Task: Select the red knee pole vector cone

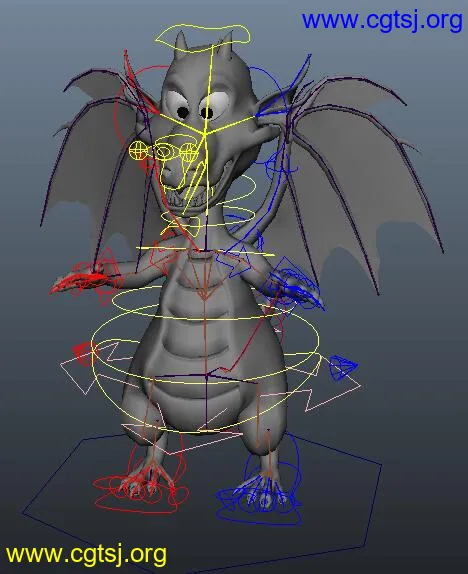Action: 83,354
